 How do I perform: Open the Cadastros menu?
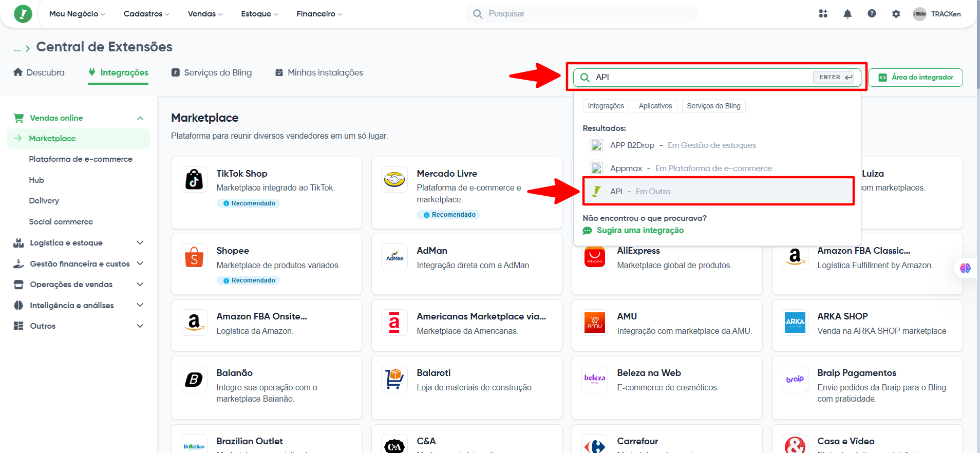(x=146, y=14)
